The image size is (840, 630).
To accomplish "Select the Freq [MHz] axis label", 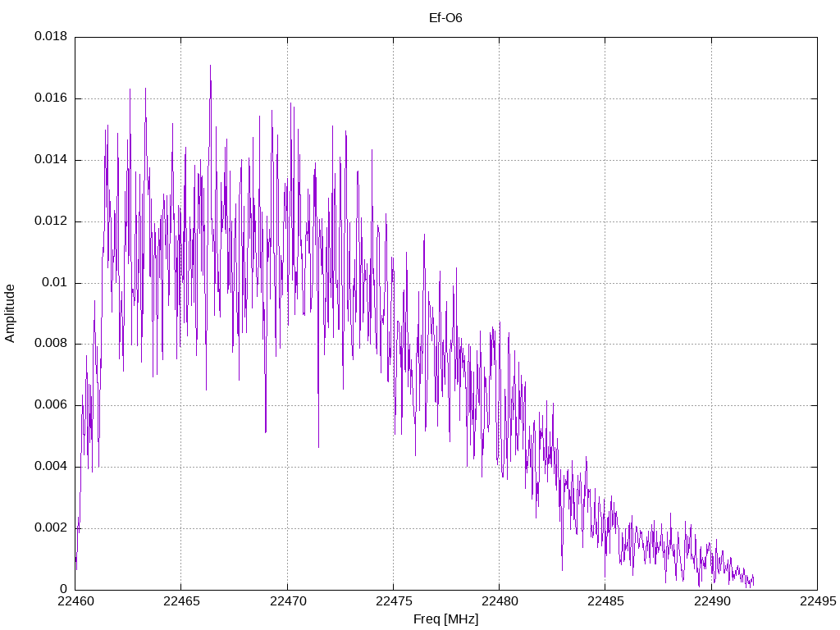I will [445, 619].
